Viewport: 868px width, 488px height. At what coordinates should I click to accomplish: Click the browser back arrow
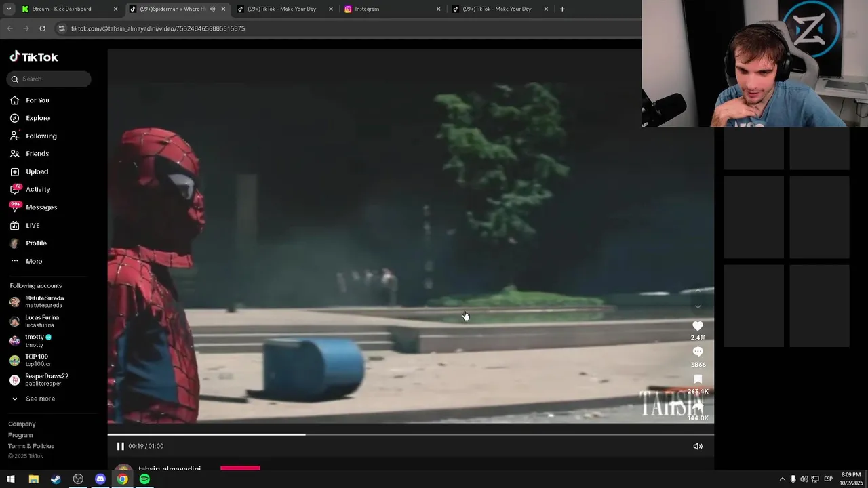pyautogui.click(x=9, y=28)
